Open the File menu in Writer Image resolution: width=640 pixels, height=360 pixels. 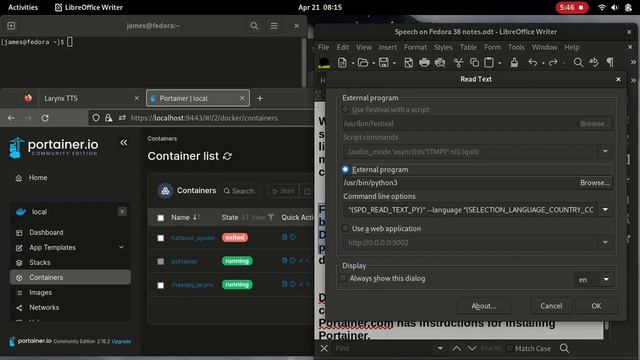pos(324,47)
